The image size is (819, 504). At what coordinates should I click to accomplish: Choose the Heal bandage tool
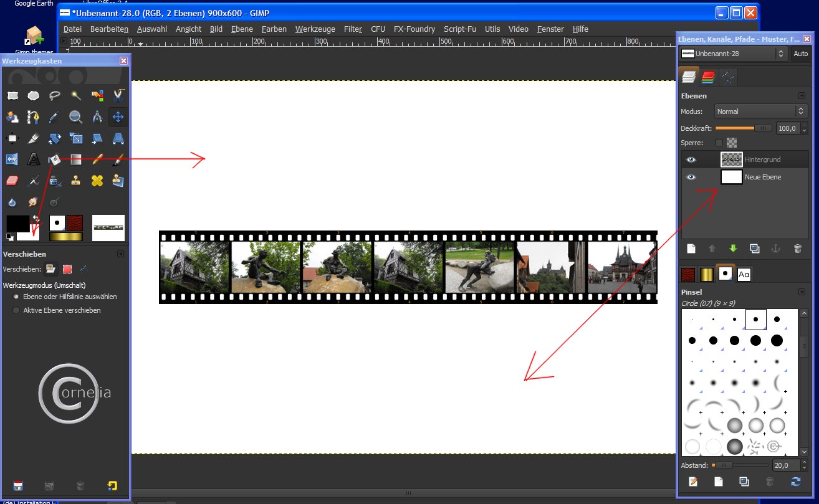tap(97, 181)
